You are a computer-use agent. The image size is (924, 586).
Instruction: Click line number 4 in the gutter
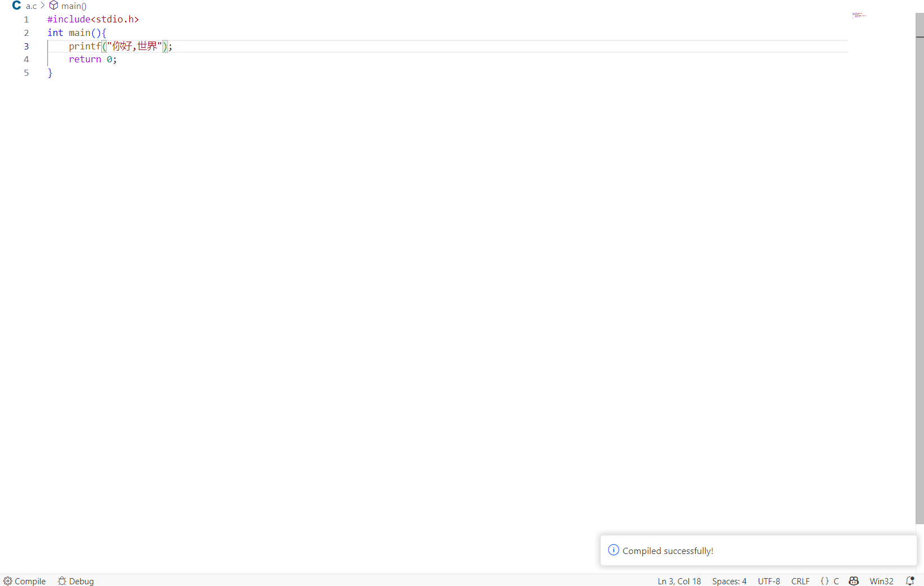click(x=26, y=59)
